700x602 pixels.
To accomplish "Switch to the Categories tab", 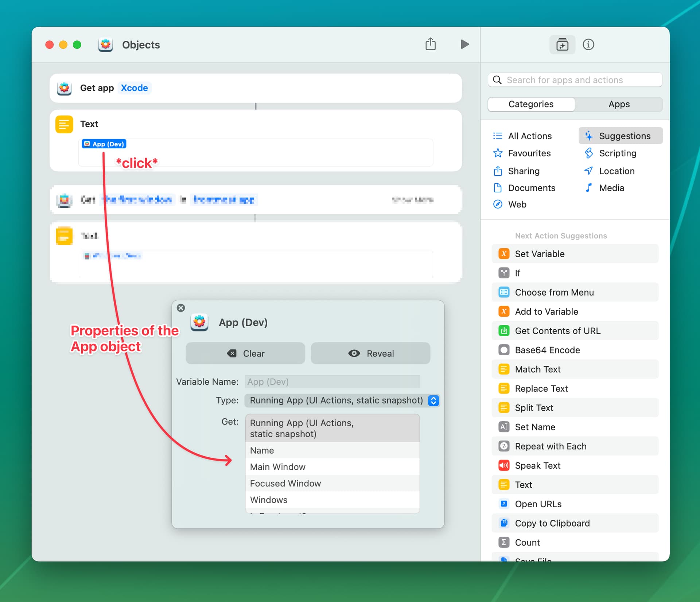I will tap(531, 104).
